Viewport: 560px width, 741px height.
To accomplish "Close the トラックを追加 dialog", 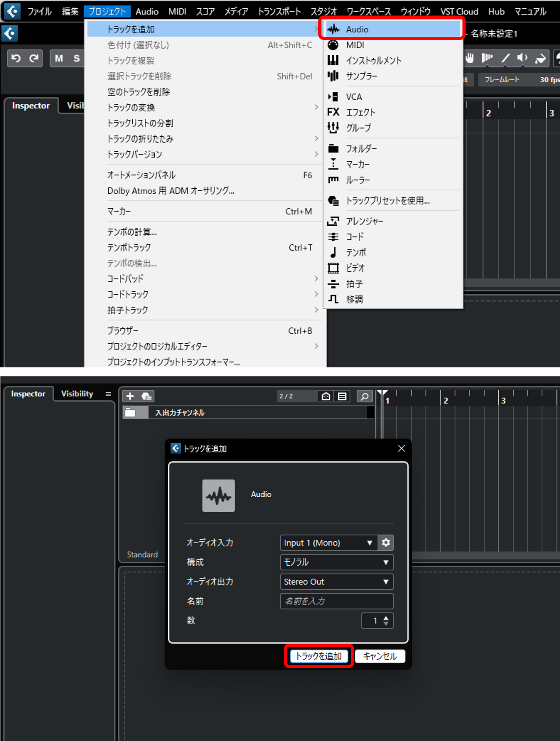I will click(x=401, y=448).
